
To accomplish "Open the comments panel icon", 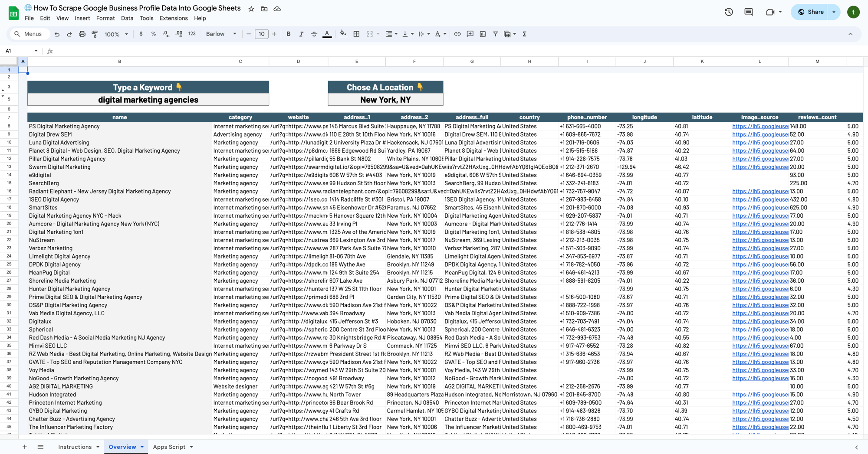I will (749, 12).
